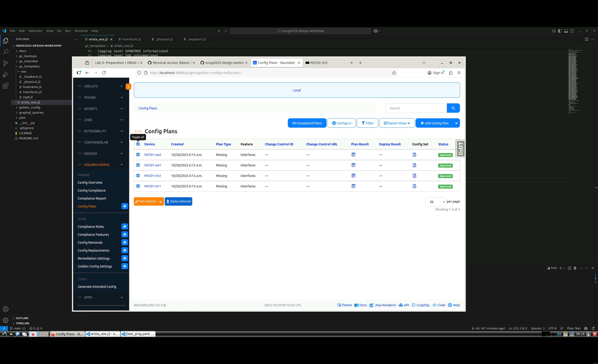
Task: Open the Terminal menu in VS Code
Action: [81, 31]
